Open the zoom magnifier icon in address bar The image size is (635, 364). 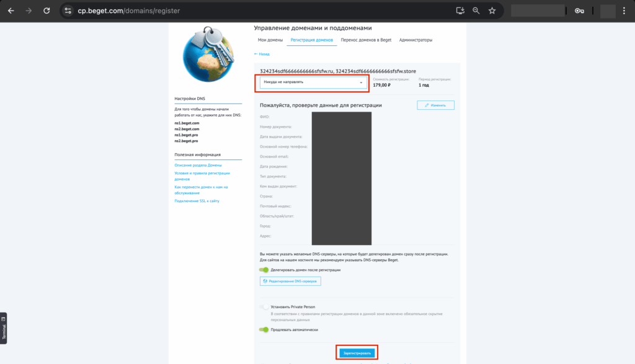click(476, 11)
